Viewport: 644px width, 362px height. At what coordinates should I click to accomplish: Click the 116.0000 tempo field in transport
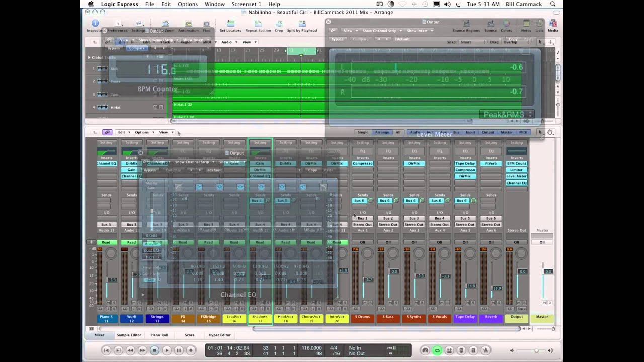tap(311, 348)
